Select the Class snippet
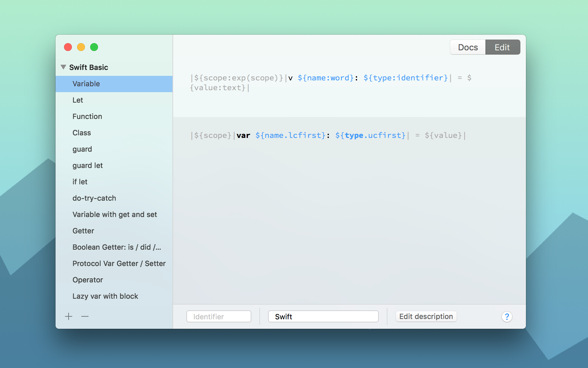 pyautogui.click(x=114, y=133)
